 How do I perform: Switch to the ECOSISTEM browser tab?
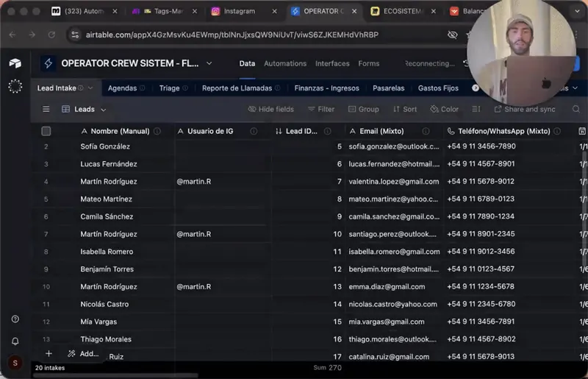coord(403,11)
